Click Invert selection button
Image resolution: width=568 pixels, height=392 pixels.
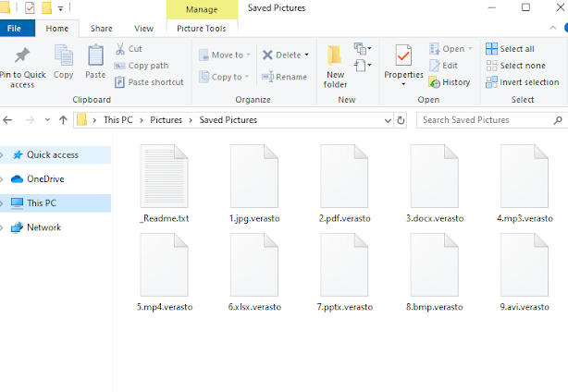click(521, 81)
